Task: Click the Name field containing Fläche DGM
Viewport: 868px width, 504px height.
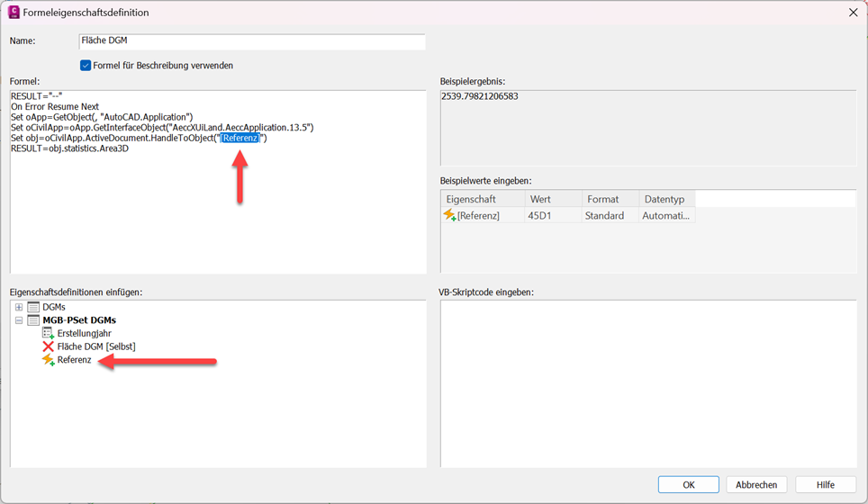Action: pos(251,40)
